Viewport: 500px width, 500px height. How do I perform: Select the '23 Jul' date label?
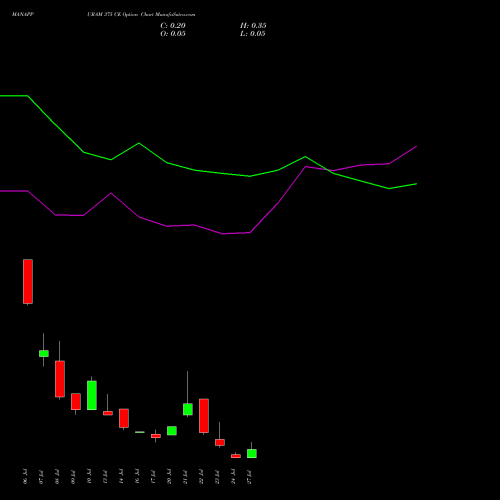click(x=217, y=476)
